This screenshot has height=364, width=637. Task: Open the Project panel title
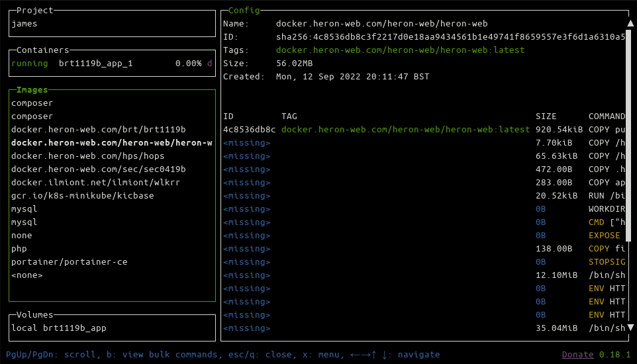[35, 10]
